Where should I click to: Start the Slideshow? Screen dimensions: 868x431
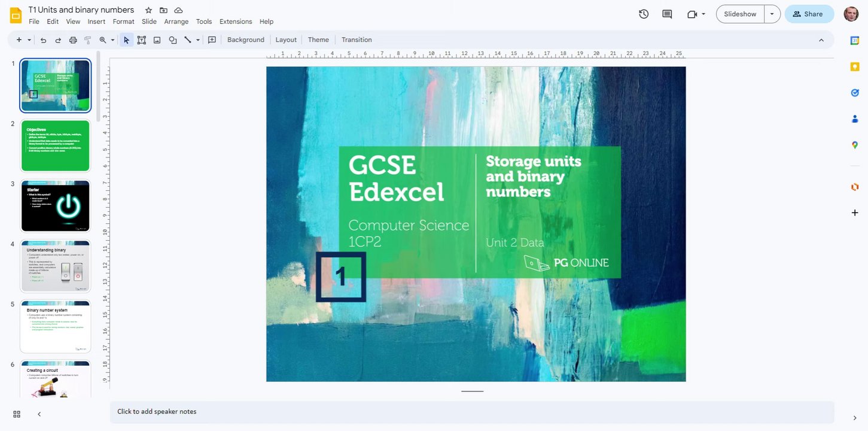[x=740, y=14]
